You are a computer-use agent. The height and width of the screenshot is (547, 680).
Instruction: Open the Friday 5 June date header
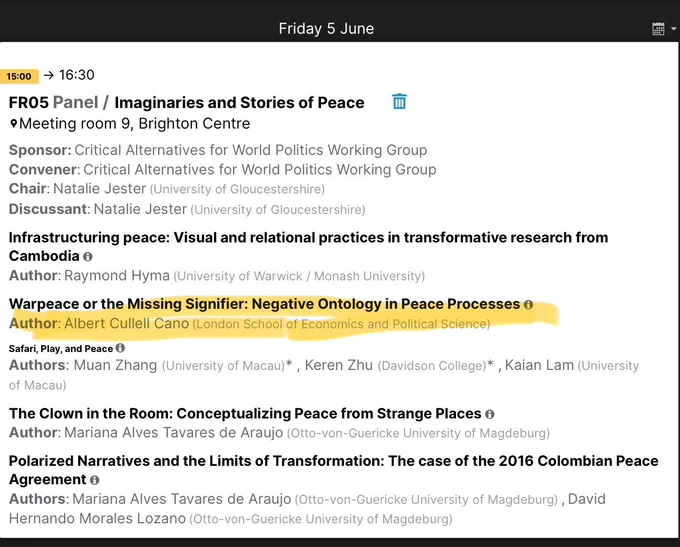pos(326,29)
